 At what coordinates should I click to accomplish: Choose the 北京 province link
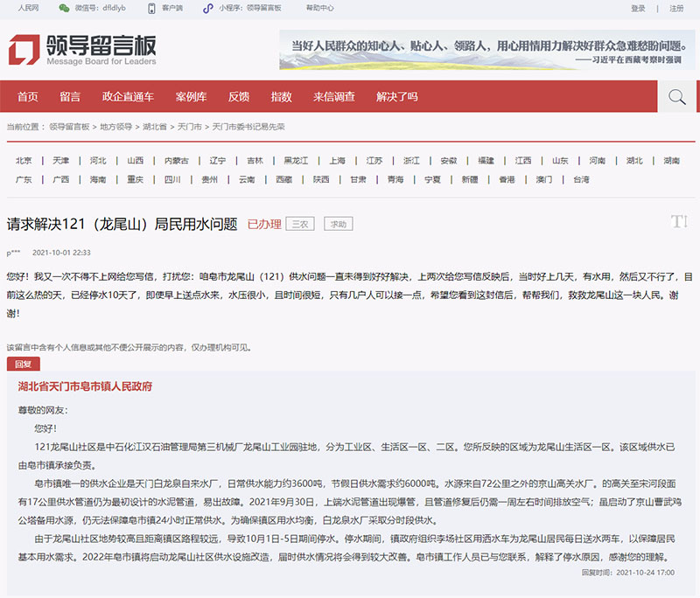point(24,161)
